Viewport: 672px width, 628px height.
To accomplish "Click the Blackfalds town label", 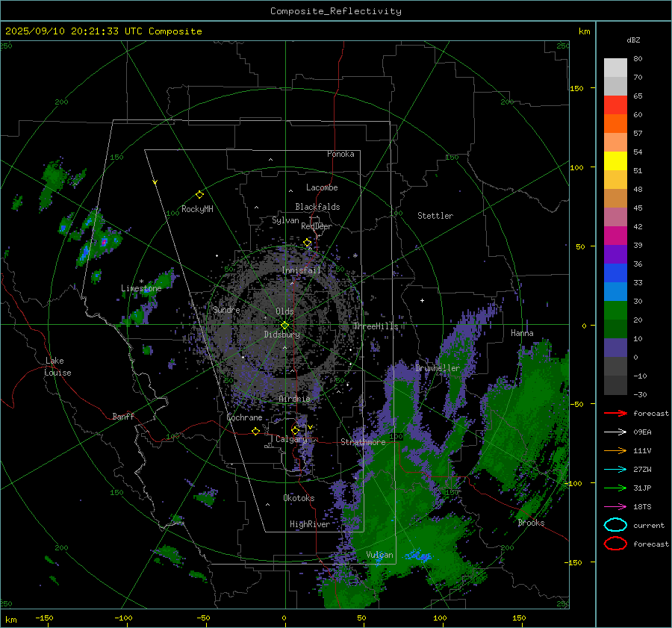I will pos(317,207).
